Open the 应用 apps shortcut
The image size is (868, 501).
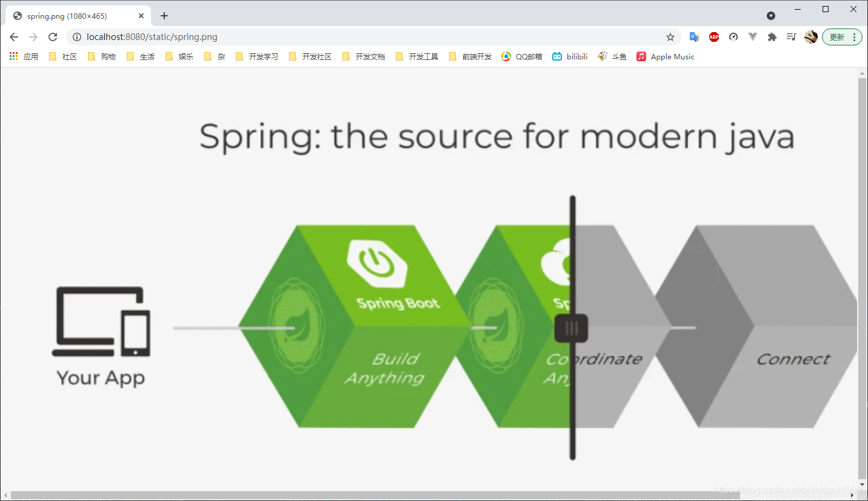point(24,56)
